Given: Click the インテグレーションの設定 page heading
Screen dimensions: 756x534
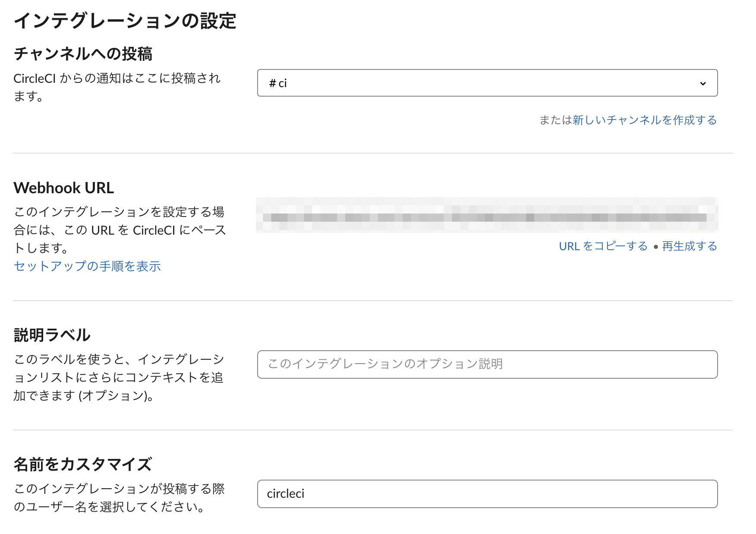Looking at the screenshot, I should (x=125, y=21).
